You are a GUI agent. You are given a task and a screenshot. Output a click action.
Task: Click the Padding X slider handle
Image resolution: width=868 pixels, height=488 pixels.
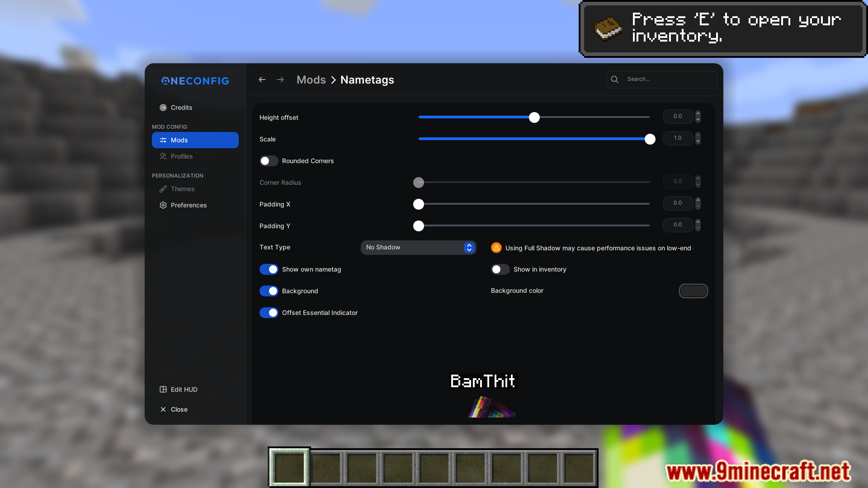pyautogui.click(x=419, y=204)
